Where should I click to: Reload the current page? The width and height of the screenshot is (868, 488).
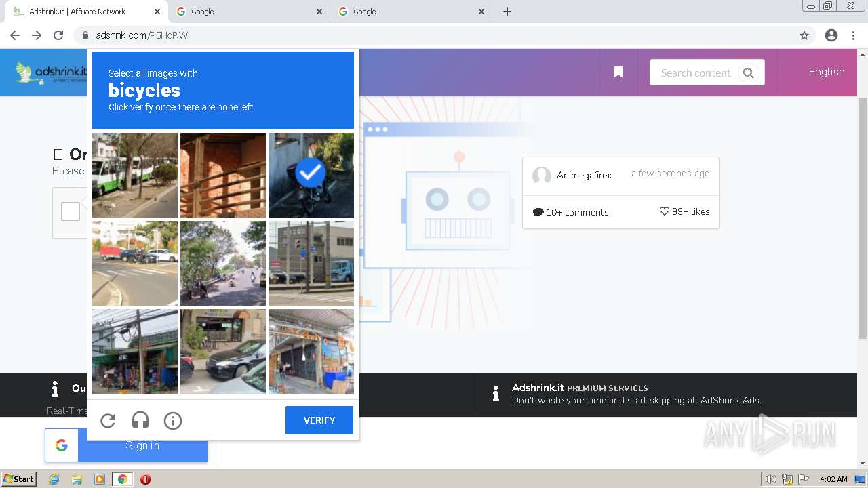(x=58, y=35)
